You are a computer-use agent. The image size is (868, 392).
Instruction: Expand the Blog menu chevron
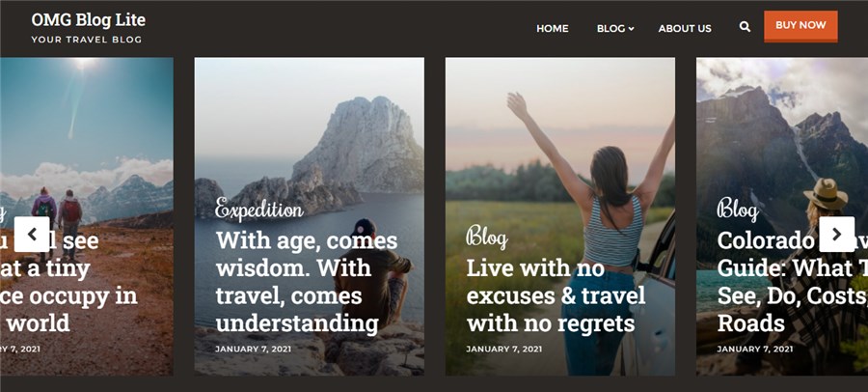pyautogui.click(x=631, y=29)
